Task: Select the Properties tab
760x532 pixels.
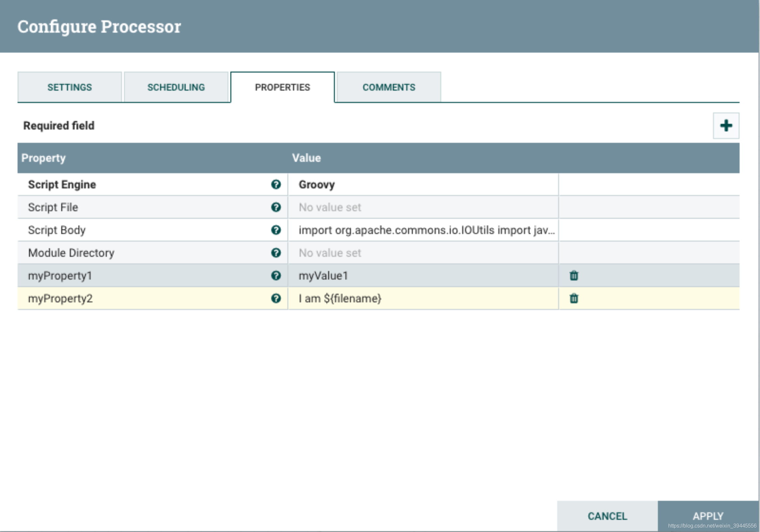Action: 282,87
